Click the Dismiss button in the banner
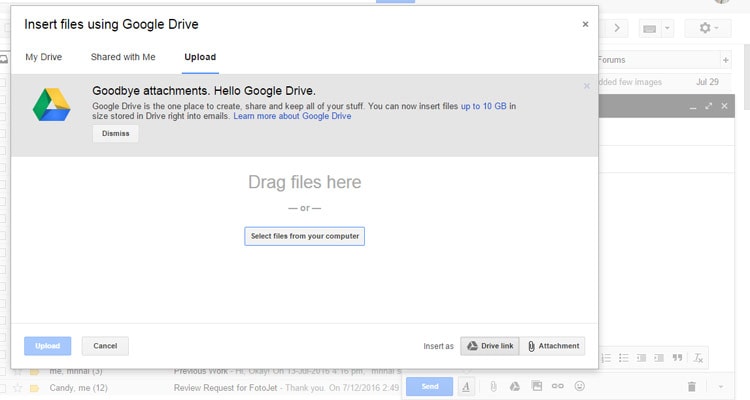750x400 pixels. point(115,133)
